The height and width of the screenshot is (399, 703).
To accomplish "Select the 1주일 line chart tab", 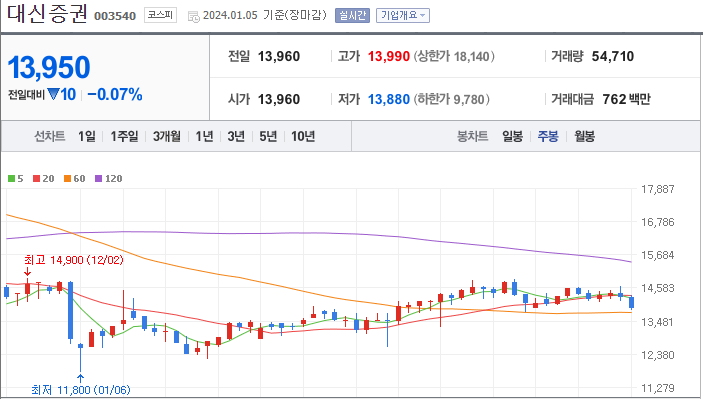I will (x=124, y=136).
